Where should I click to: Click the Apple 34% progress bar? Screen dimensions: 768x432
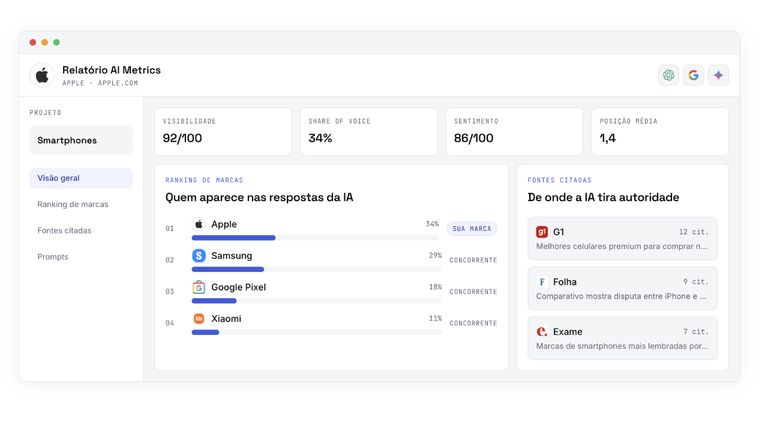point(315,238)
